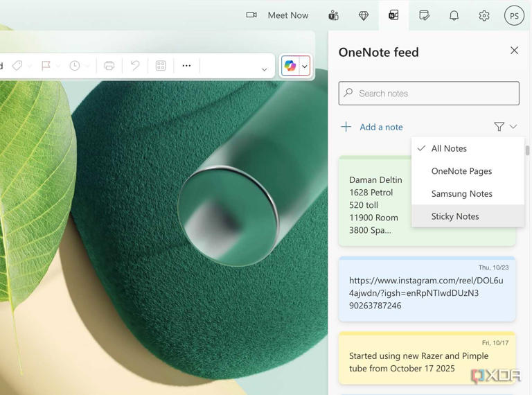The image size is (532, 395).
Task: Click the undo arrow in the toolbar
Action: (135, 66)
